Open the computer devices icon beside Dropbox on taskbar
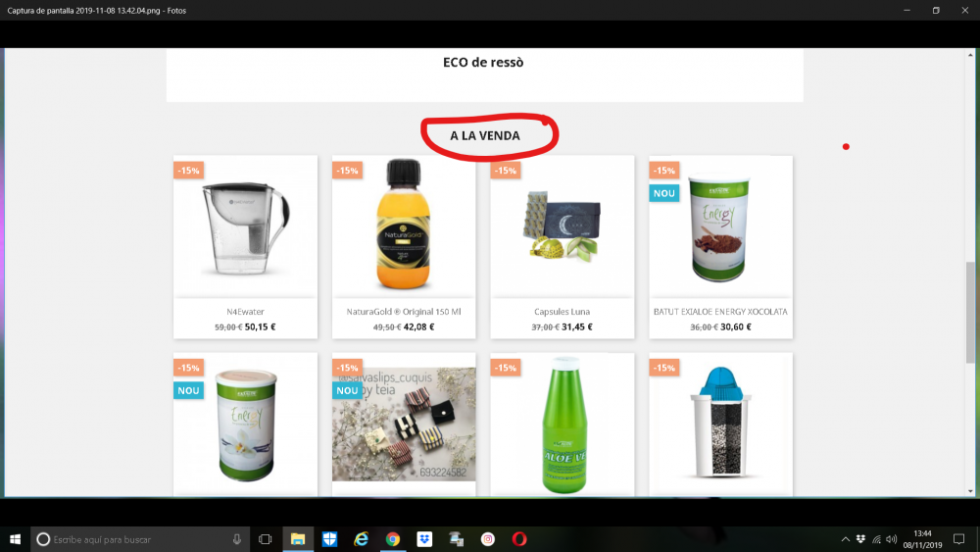Image resolution: width=980 pixels, height=552 pixels. pos(457,539)
